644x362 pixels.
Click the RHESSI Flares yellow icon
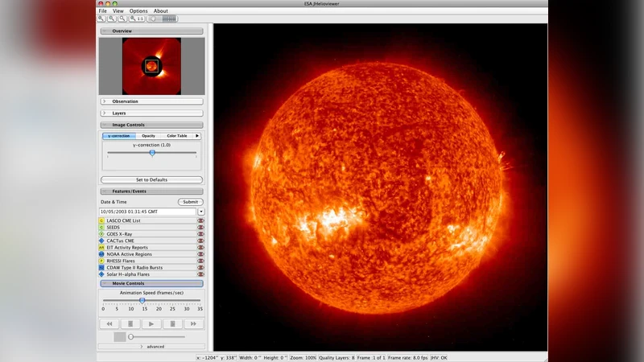coord(101,261)
